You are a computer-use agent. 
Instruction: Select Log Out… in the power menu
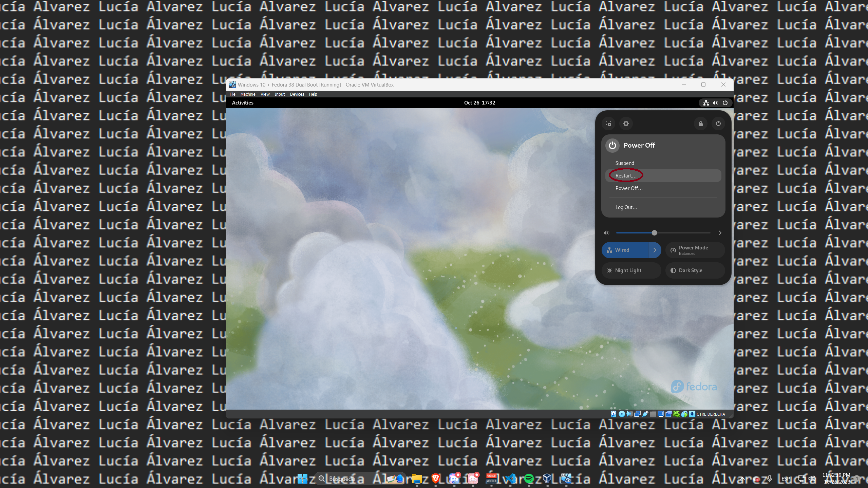626,207
